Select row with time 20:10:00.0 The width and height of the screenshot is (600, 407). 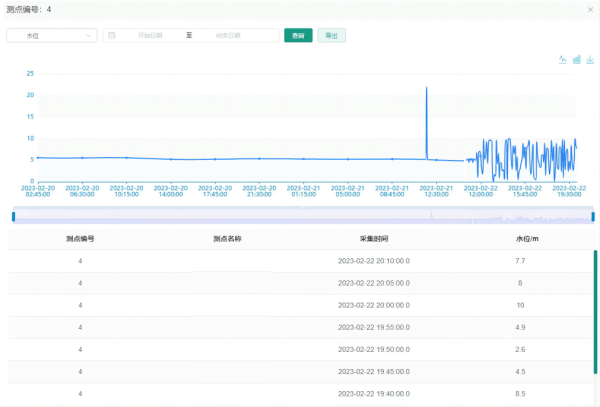click(x=300, y=261)
